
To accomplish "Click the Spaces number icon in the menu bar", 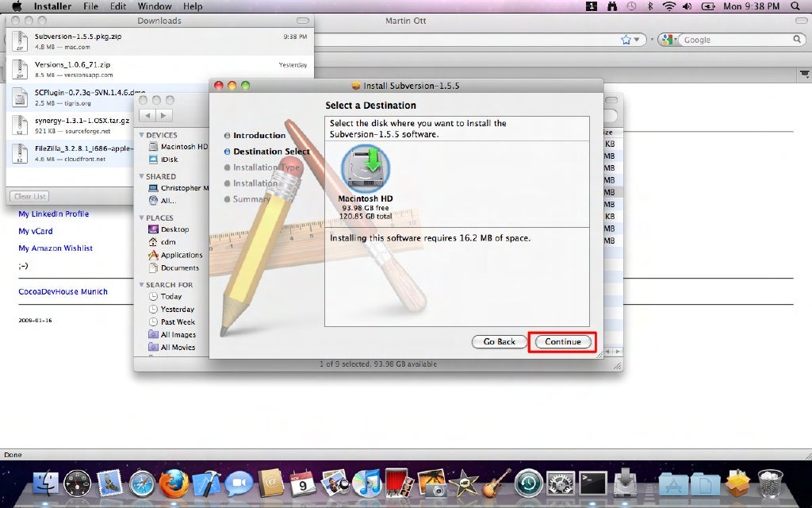I will pyautogui.click(x=592, y=6).
